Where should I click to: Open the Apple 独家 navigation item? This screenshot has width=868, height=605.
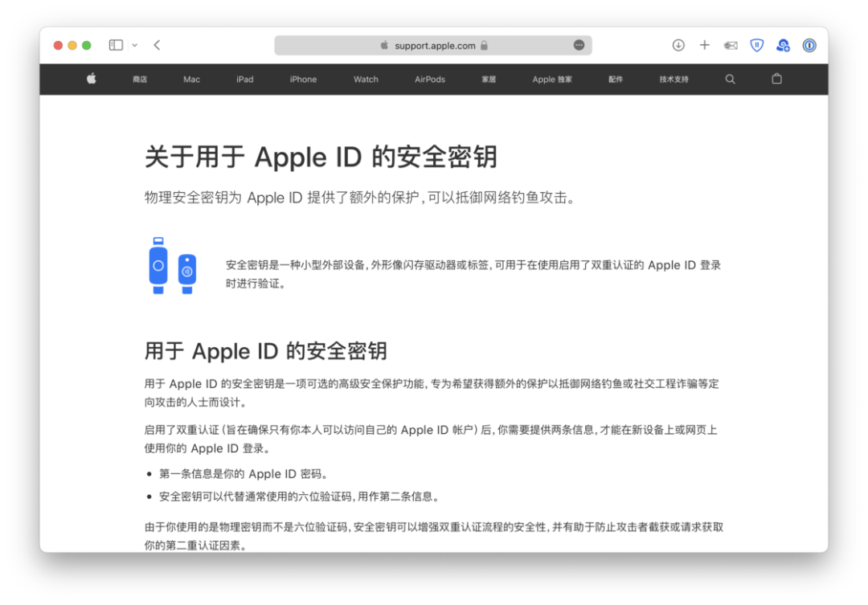pyautogui.click(x=552, y=80)
